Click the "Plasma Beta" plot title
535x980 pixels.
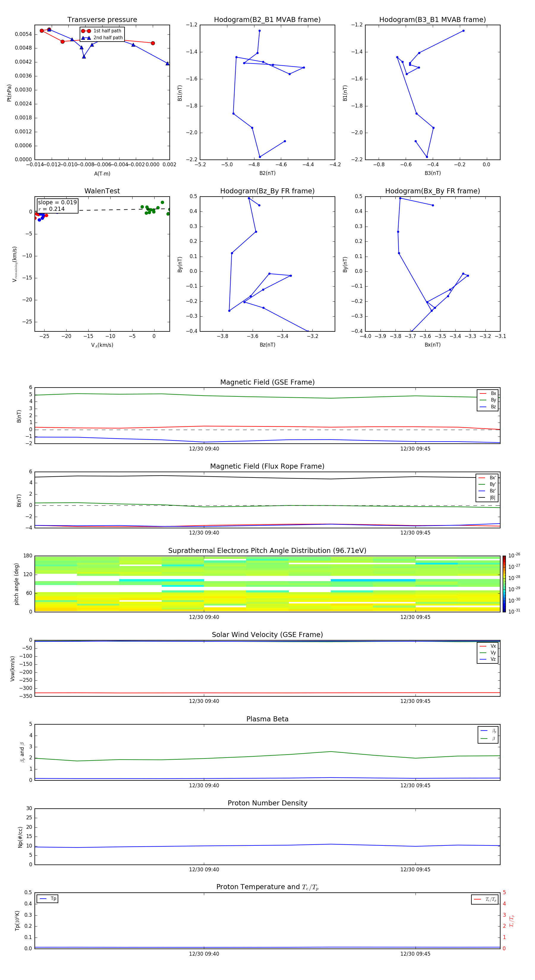267,719
